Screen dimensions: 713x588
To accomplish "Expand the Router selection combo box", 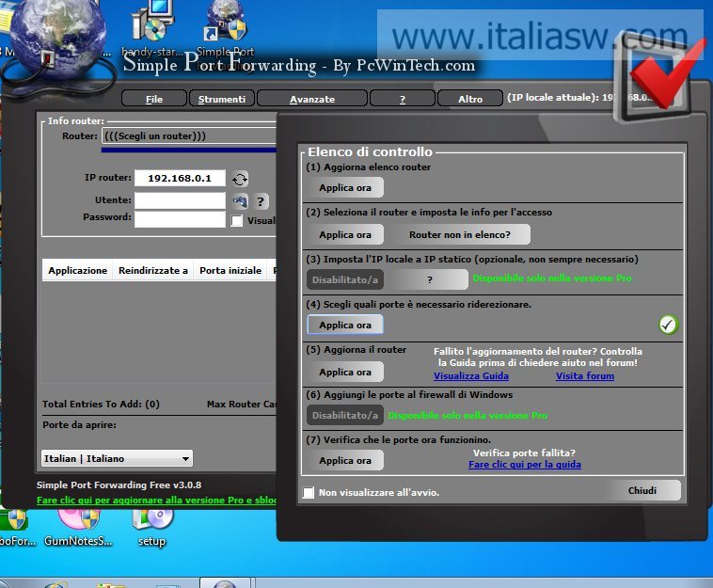I will click(189, 136).
